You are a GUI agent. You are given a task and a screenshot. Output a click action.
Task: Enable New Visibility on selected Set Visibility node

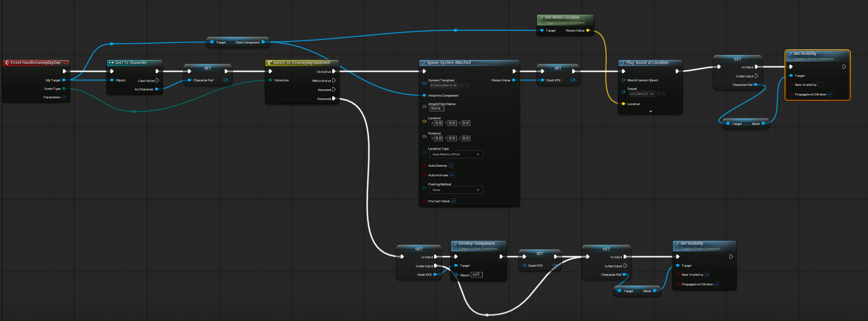point(820,85)
